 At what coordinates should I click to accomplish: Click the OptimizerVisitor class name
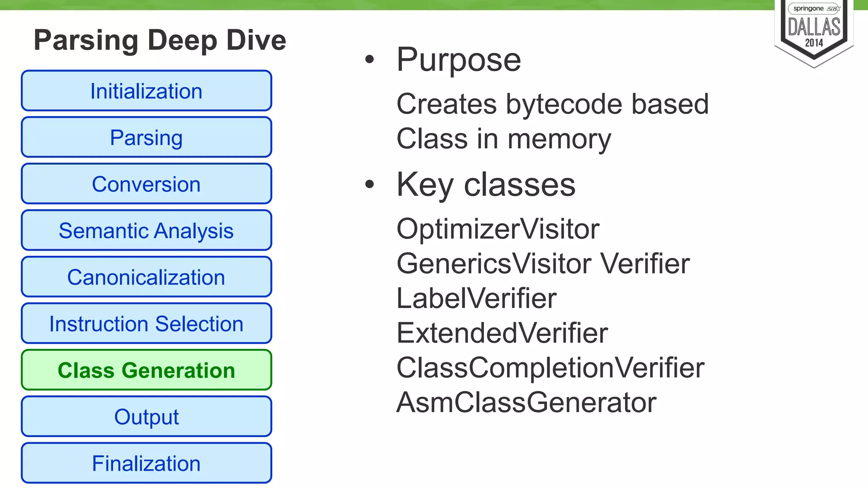coord(498,229)
